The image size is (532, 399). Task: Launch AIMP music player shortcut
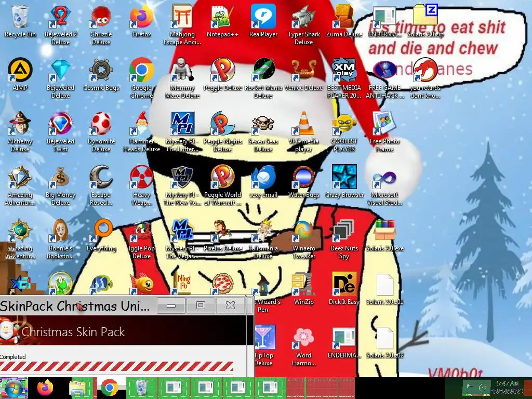(20, 75)
